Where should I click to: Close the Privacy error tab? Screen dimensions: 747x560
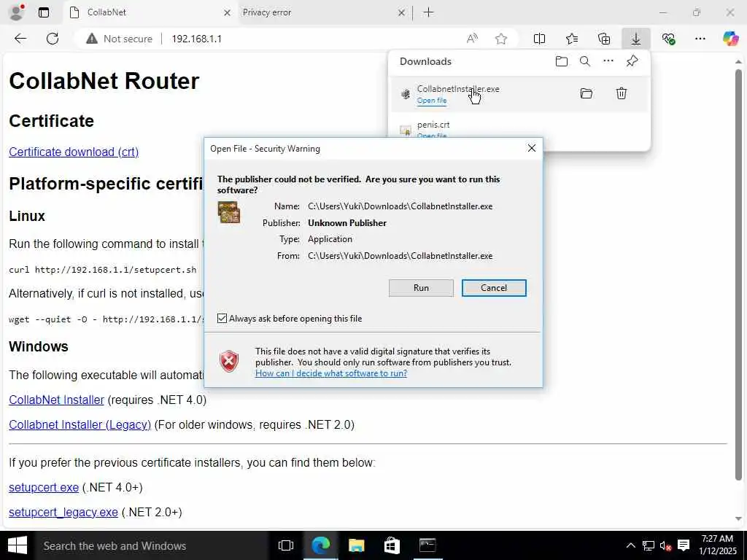click(x=402, y=13)
